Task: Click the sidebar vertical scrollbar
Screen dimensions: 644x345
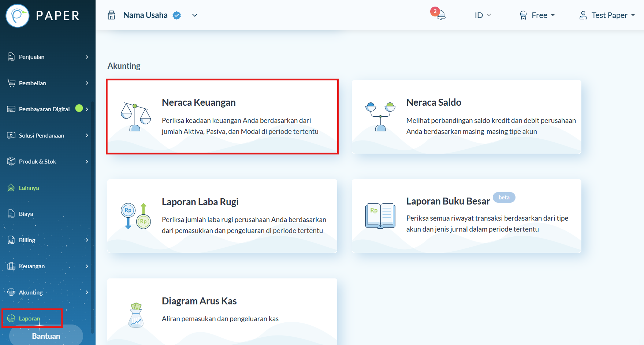Action: (x=93, y=218)
